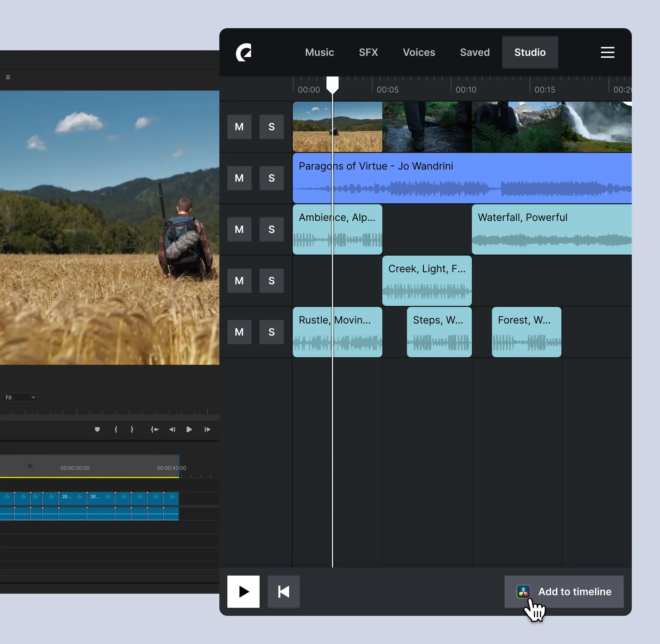The width and height of the screenshot is (660, 644).
Task: Open the Fit zoom level dropdown
Action: click(20, 397)
